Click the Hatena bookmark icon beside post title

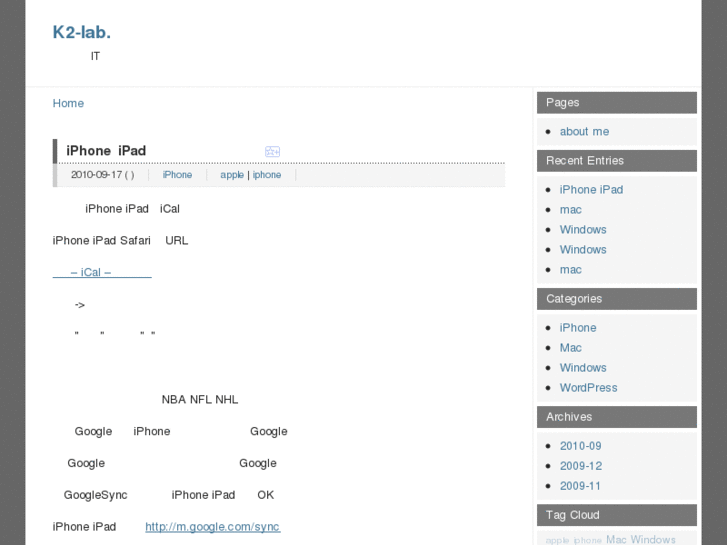point(272,151)
